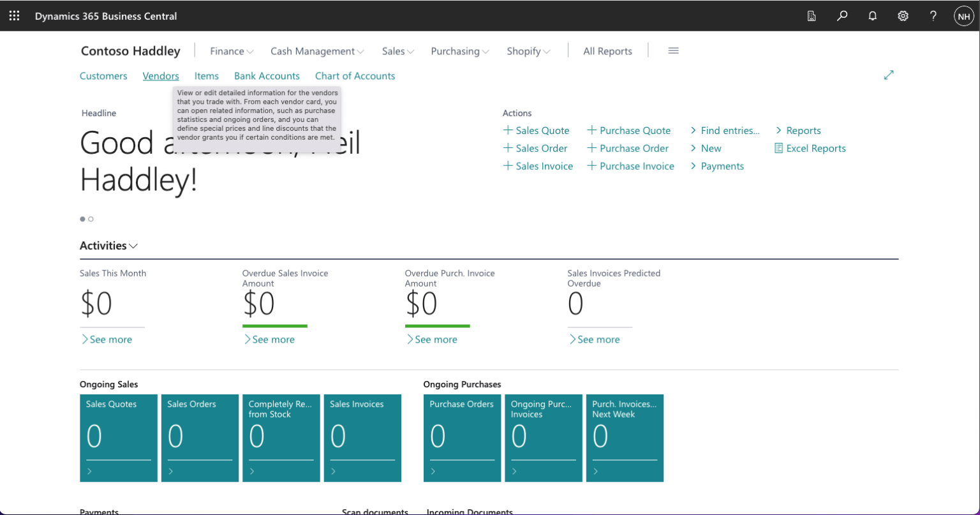Open the notifications bell icon
980x515 pixels.
tap(873, 16)
